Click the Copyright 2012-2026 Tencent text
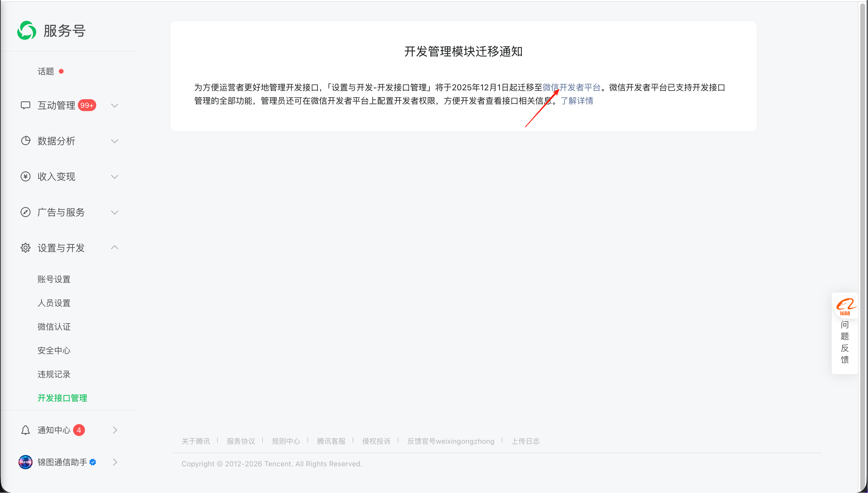This screenshot has width=868, height=493. point(272,464)
